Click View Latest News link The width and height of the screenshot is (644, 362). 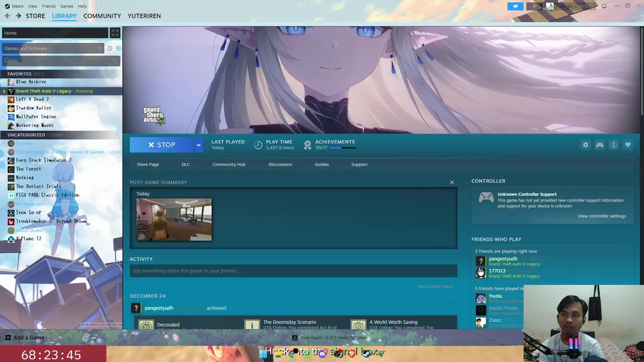pos(435,287)
